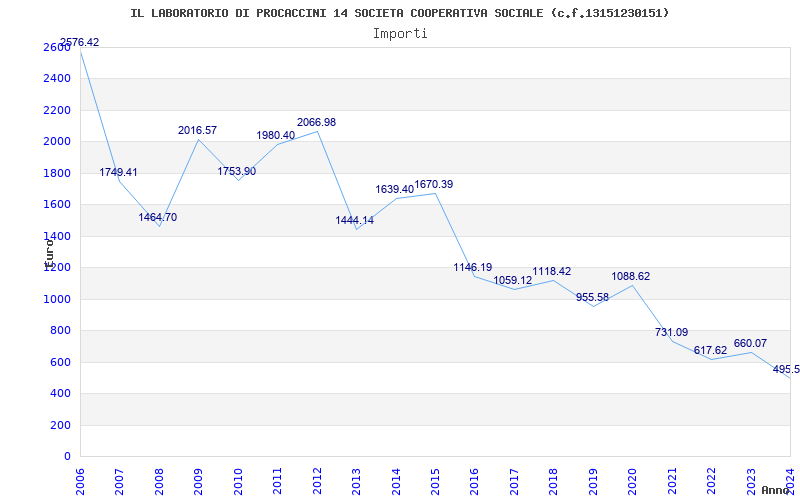Select the 731.09 data label
800x500 pixels.
[x=671, y=332]
